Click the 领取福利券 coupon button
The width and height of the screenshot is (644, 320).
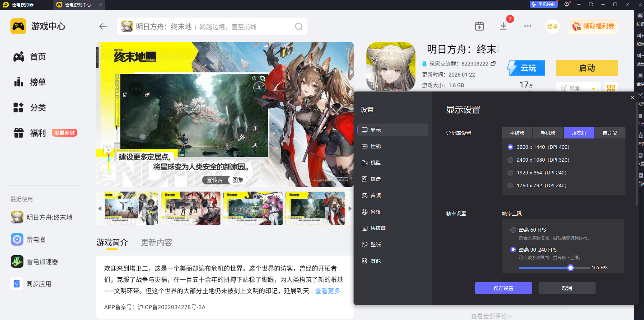[593, 26]
